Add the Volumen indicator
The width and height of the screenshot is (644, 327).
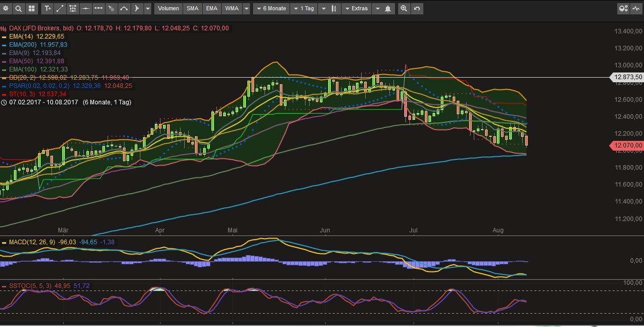click(x=168, y=8)
